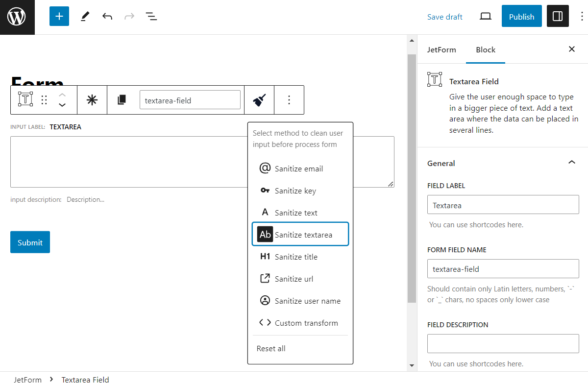This screenshot has width=588, height=384.
Task: Select Sanitize textarea cleaning method
Action: 300,234
